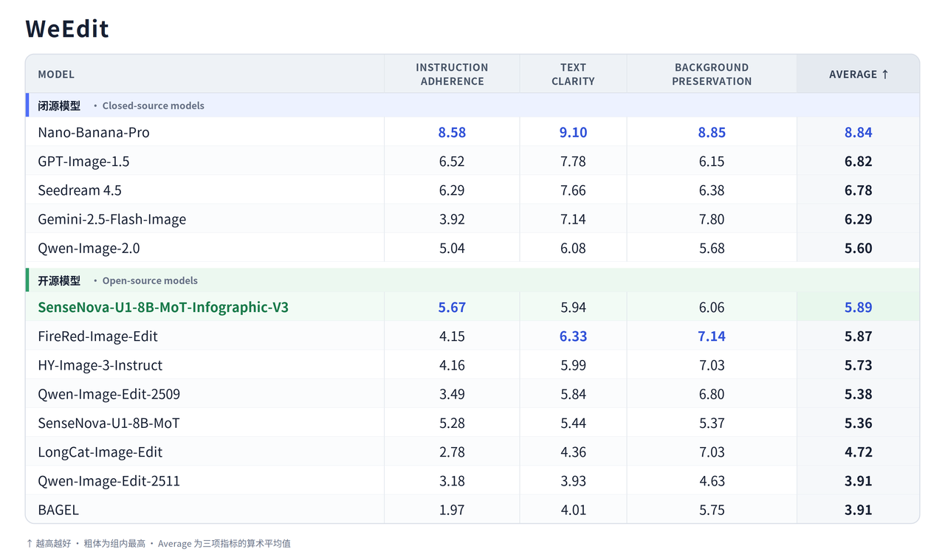The image size is (945, 560).
Task: Click Nano-Banana-Pro's 8.84 average score
Action: click(858, 132)
